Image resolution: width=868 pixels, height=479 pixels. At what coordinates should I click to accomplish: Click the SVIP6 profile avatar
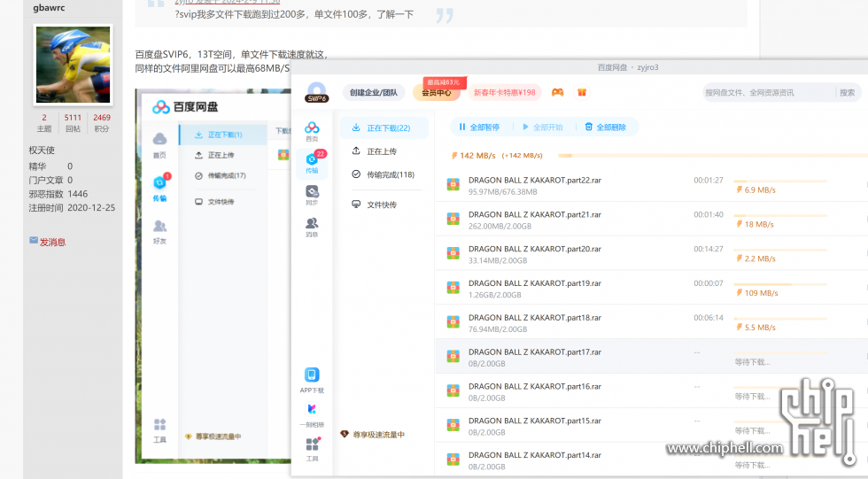(317, 92)
